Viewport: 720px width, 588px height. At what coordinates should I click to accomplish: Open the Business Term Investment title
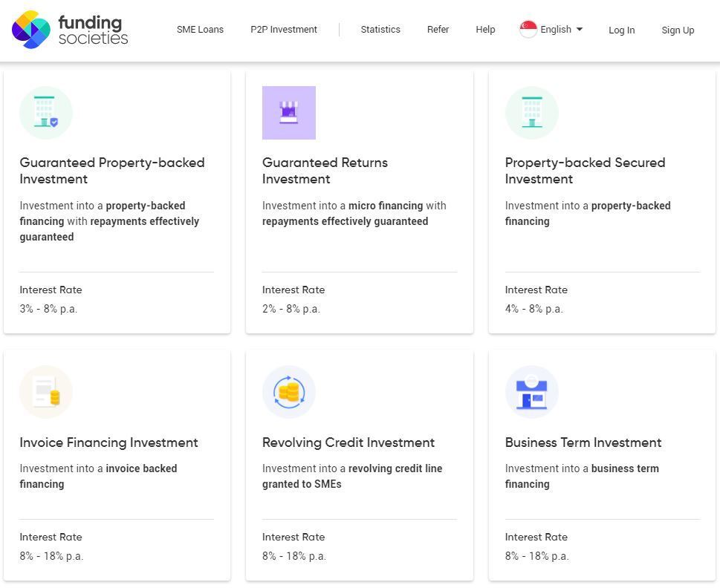point(583,442)
